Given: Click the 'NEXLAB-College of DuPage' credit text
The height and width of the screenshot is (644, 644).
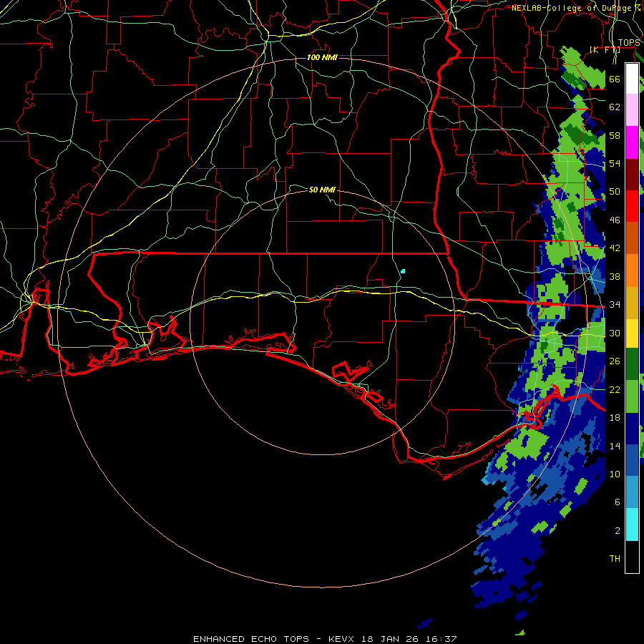Looking at the screenshot, I should coord(571,8).
